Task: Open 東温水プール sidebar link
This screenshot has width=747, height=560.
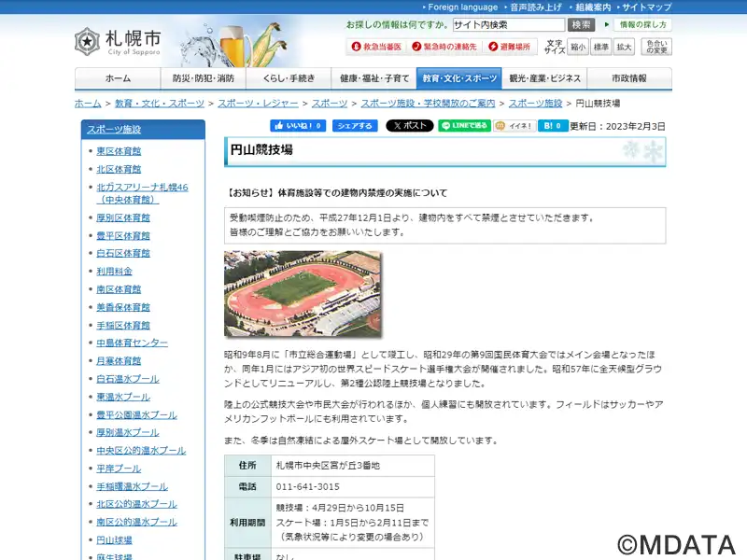Action: click(123, 398)
